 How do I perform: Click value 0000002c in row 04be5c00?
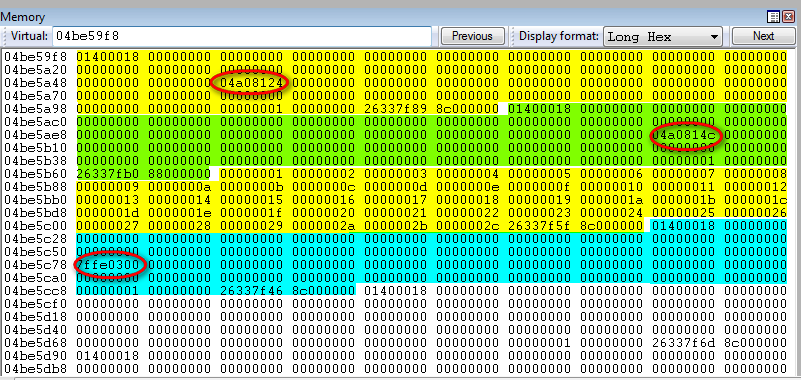click(467, 226)
